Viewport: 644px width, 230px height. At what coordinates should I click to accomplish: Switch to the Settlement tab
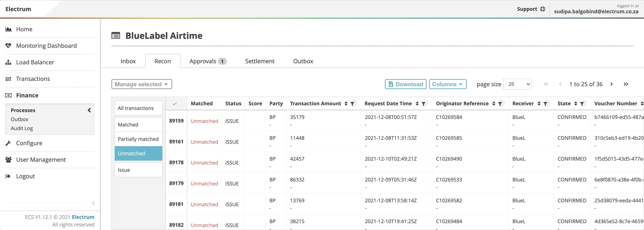pyautogui.click(x=260, y=61)
